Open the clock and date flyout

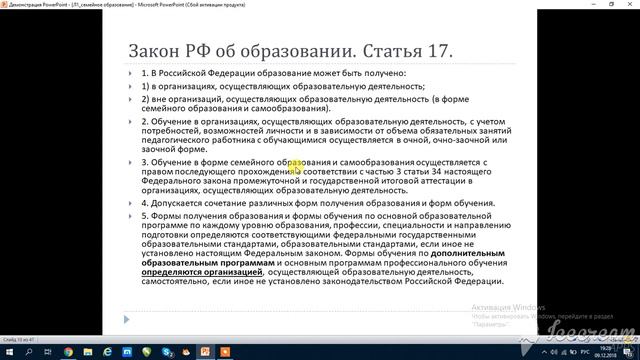point(605,352)
